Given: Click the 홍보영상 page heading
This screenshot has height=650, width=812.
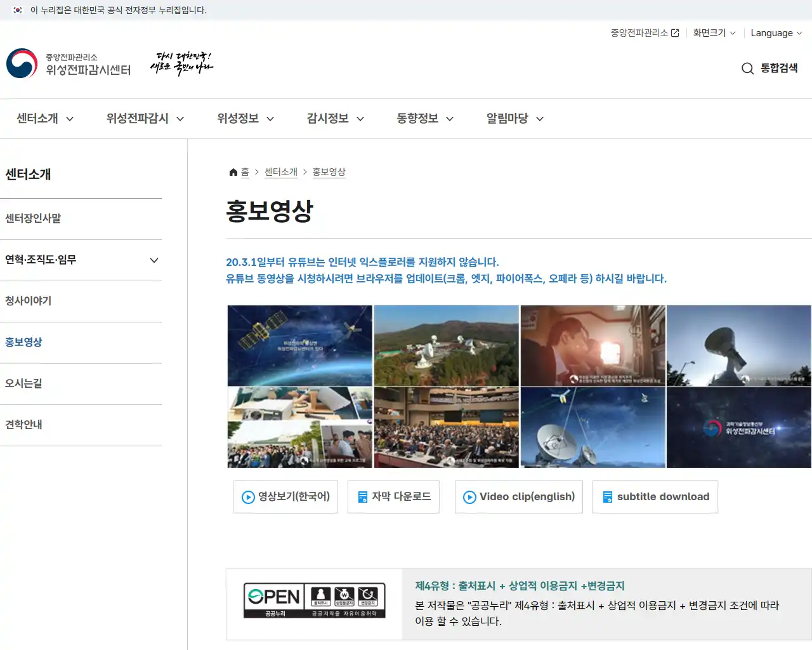Looking at the screenshot, I should tap(270, 211).
